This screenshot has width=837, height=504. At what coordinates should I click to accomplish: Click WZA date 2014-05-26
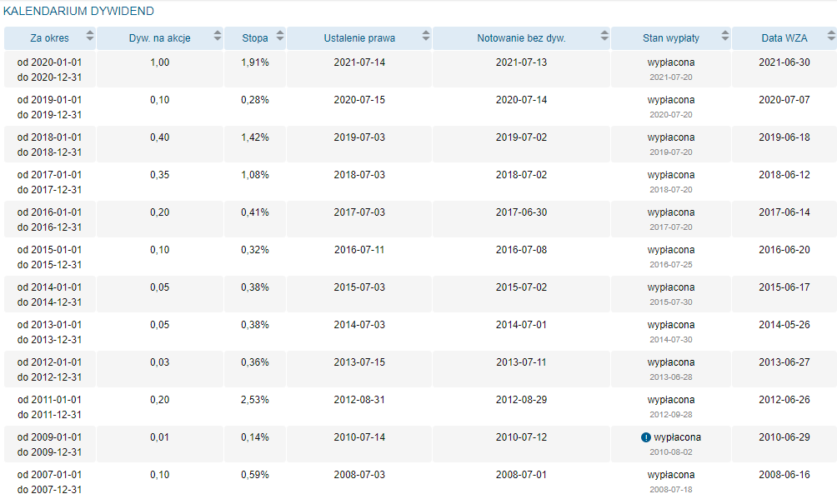[784, 325]
